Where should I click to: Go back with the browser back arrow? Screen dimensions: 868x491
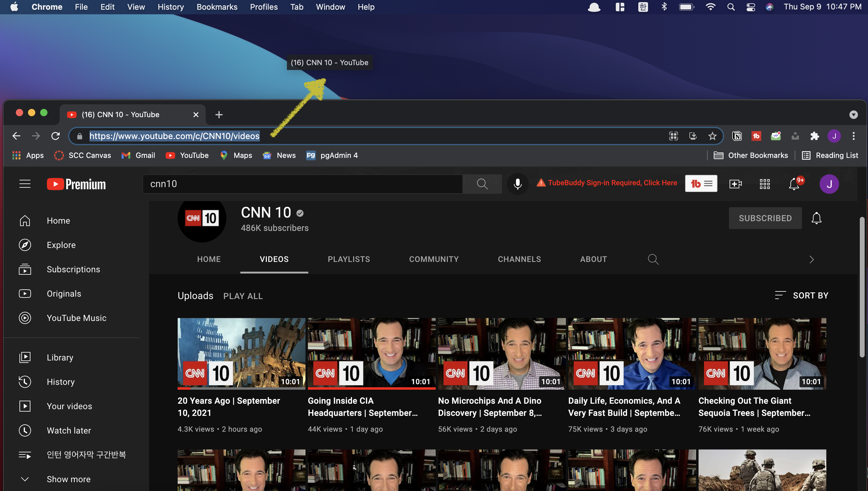[x=16, y=136]
